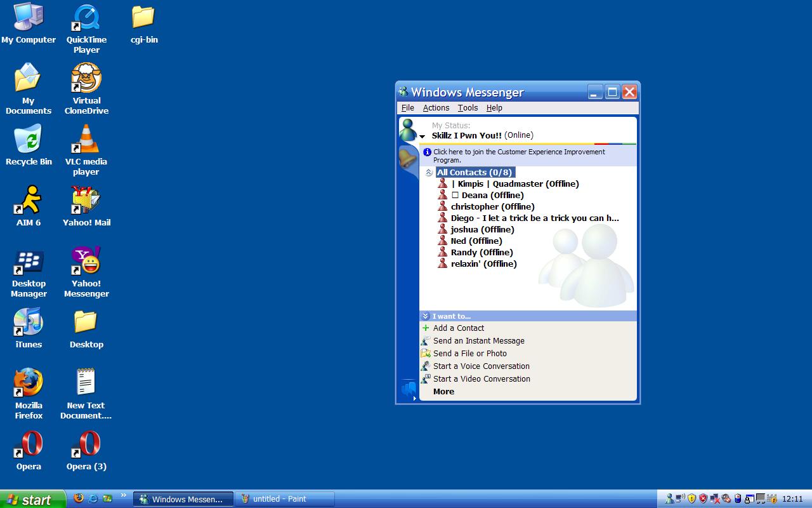Screen dimensions: 812x508
Task: Click the Customer Experience Improvement Program link
Action: [519, 156]
